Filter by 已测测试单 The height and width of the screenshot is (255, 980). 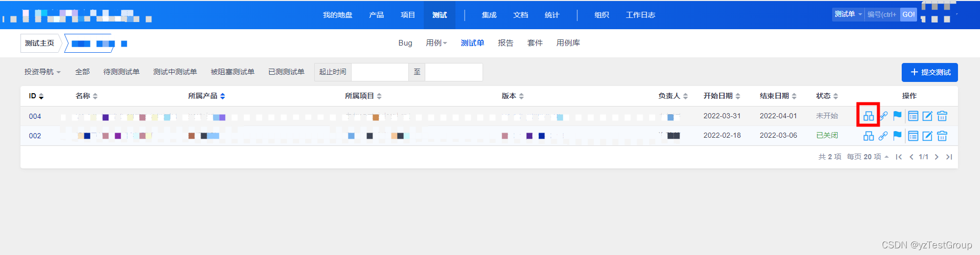tap(286, 72)
